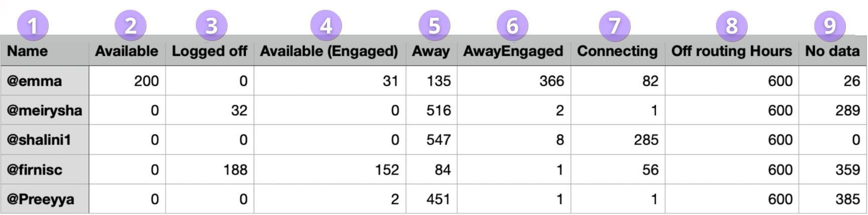Image resolution: width=868 pixels, height=215 pixels.
Task: Click the @meirysha row name cell
Action: (x=44, y=110)
